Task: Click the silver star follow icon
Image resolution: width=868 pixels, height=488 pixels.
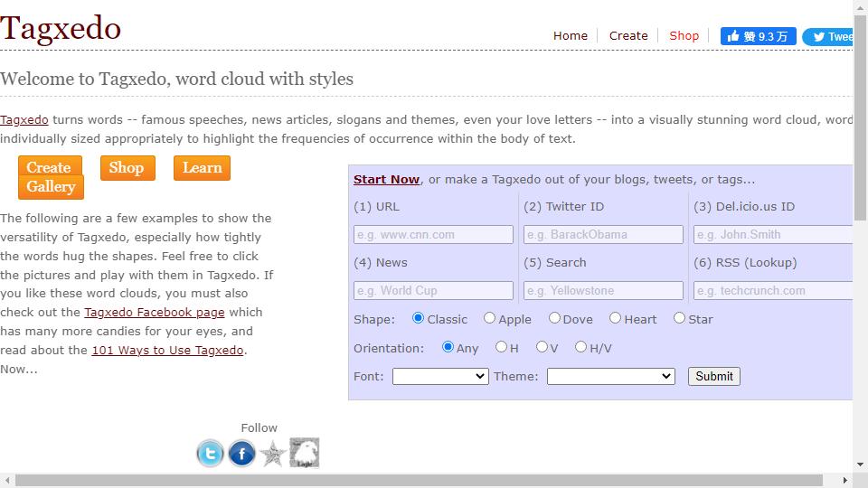Action: tap(273, 454)
